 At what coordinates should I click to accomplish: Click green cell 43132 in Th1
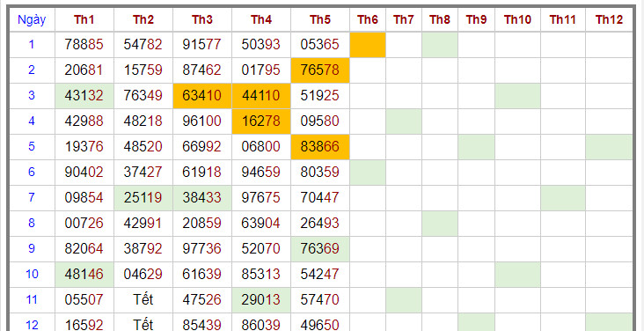84,96
